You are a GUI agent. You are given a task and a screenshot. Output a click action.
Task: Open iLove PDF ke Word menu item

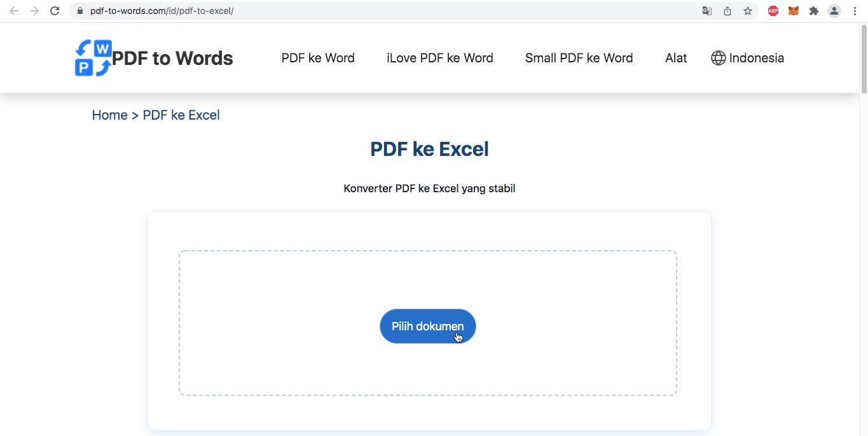coord(440,58)
